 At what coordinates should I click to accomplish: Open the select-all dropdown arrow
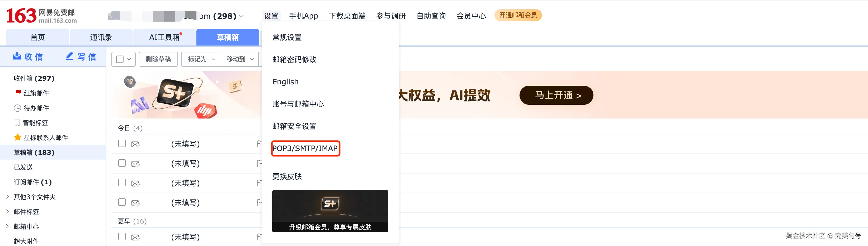pos(129,60)
